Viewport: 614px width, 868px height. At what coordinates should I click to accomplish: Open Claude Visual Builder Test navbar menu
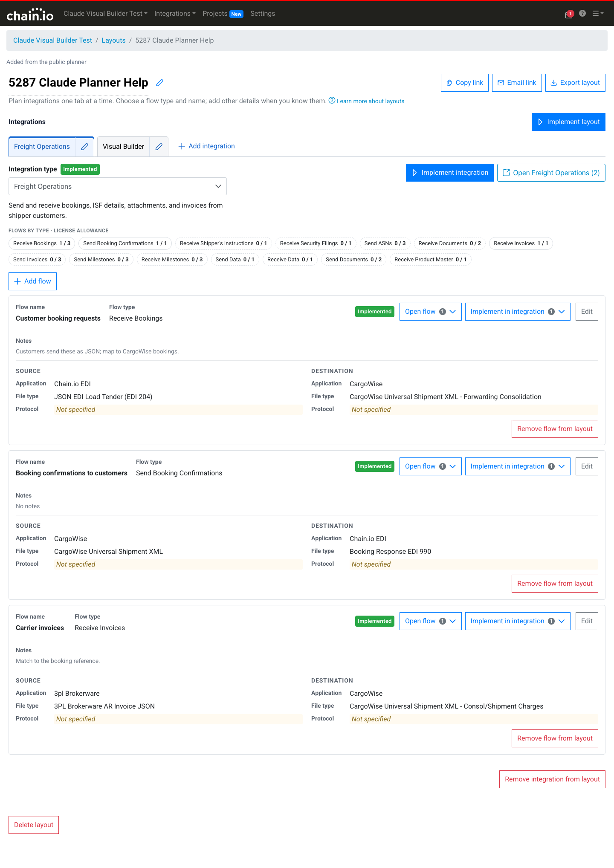click(105, 14)
